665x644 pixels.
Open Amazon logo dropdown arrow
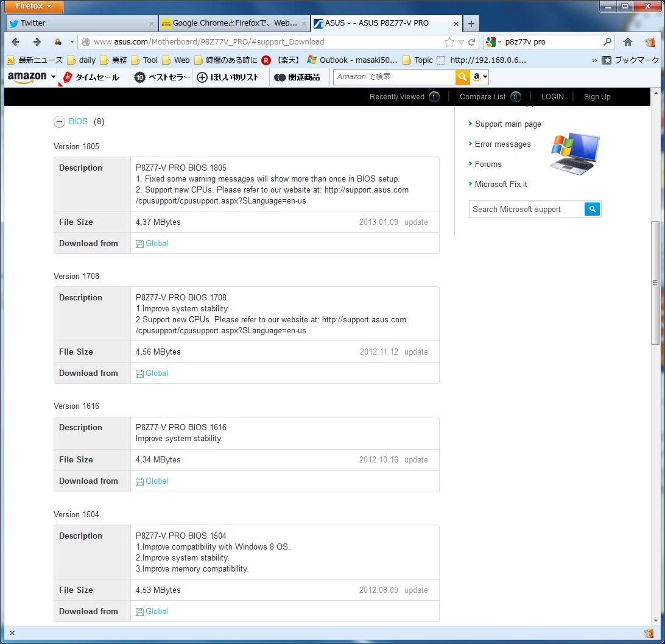(x=54, y=77)
